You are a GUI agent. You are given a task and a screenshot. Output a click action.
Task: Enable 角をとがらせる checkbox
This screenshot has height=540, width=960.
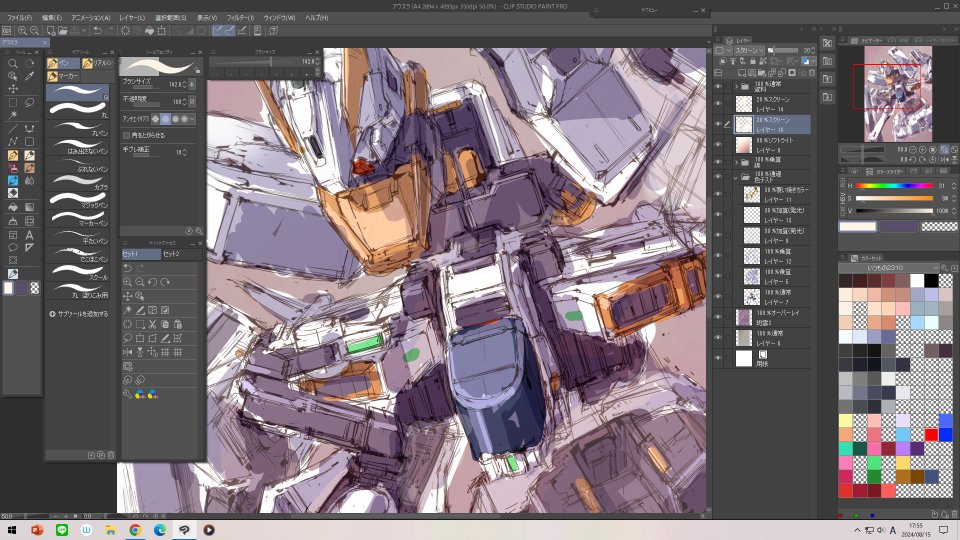point(126,135)
